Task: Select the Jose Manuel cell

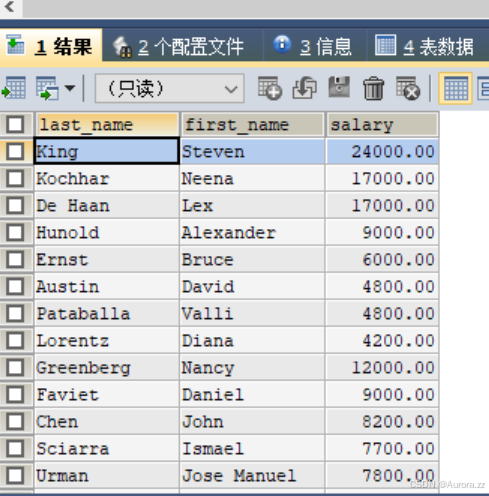Action: point(252,476)
